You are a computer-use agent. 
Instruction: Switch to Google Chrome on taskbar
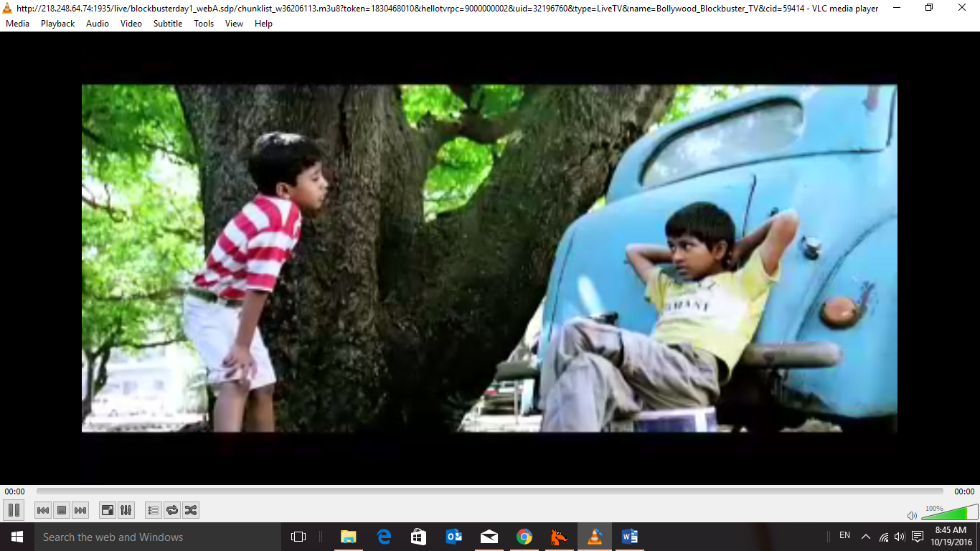pyautogui.click(x=524, y=537)
